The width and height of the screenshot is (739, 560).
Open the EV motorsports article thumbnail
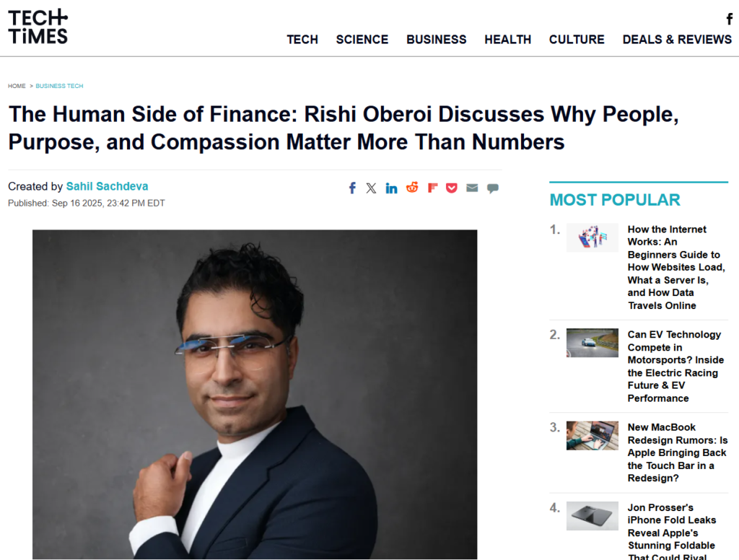coord(592,343)
